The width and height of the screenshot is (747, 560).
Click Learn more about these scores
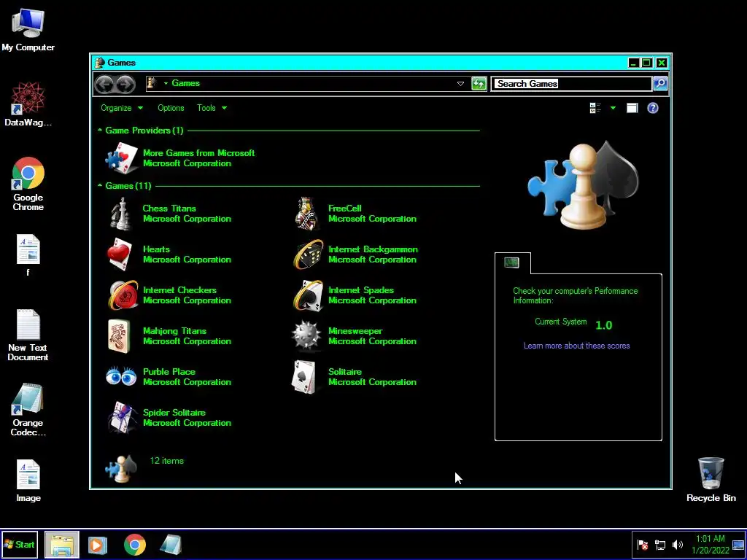[x=576, y=346]
